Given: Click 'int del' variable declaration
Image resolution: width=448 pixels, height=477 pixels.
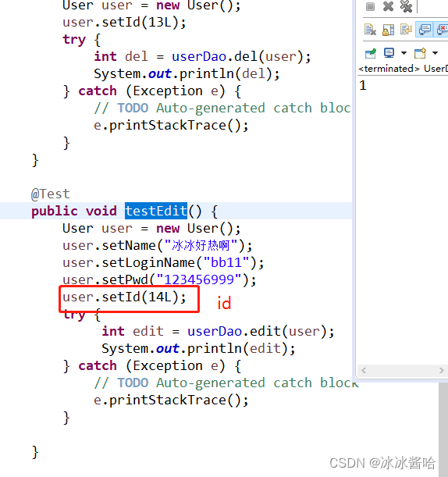Looking at the screenshot, I should (x=121, y=56).
